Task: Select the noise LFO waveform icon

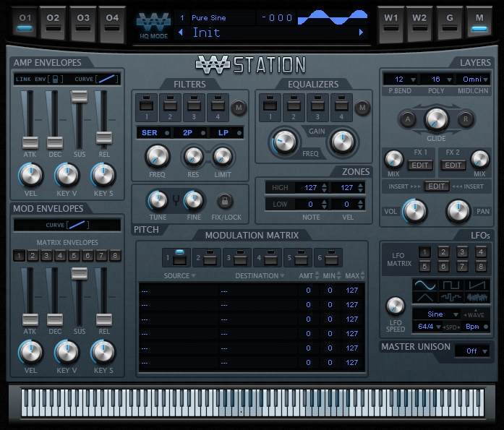Action: coord(477,297)
